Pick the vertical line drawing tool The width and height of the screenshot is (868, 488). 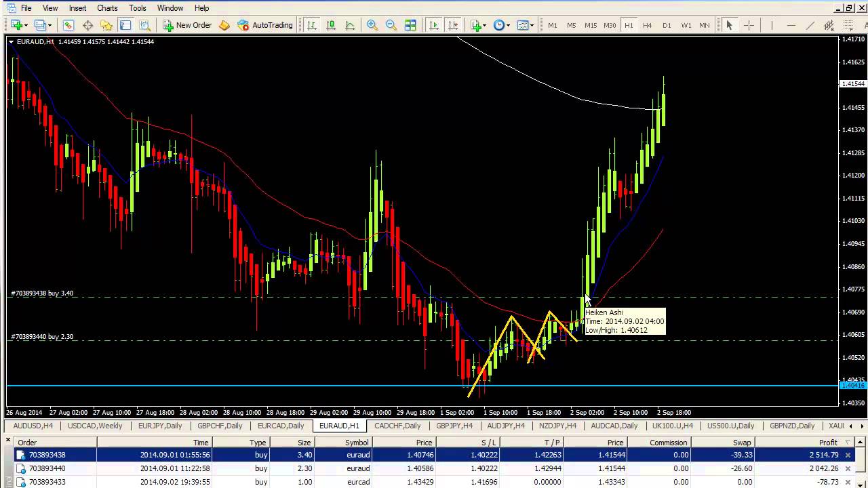coord(772,25)
